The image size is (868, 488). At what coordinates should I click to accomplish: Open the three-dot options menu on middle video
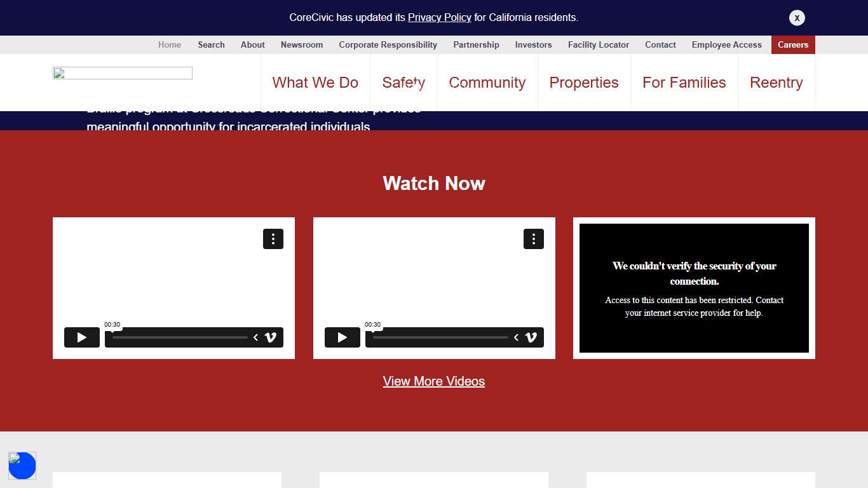(x=534, y=239)
